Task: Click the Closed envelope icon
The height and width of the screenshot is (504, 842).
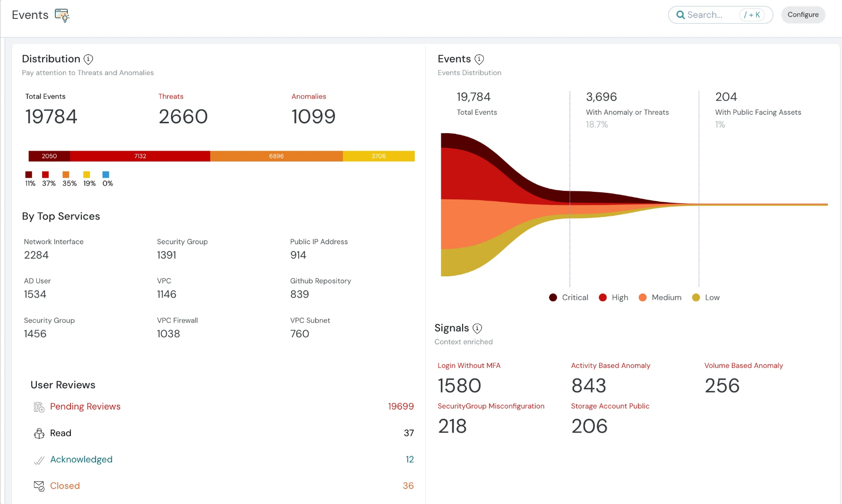Action: click(x=38, y=486)
